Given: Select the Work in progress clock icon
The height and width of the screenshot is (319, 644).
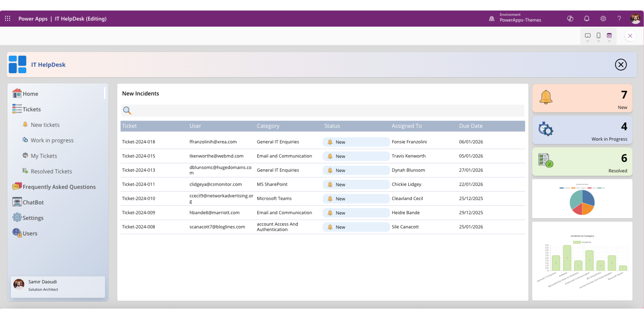Looking at the screenshot, I should point(25,140).
